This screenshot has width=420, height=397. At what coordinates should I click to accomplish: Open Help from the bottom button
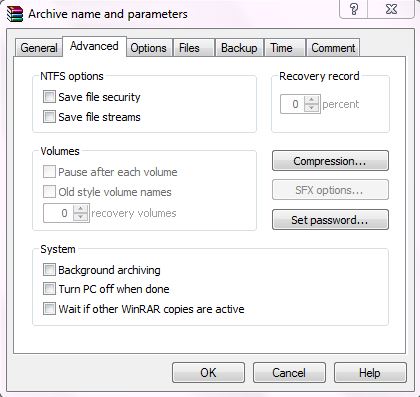(x=370, y=372)
